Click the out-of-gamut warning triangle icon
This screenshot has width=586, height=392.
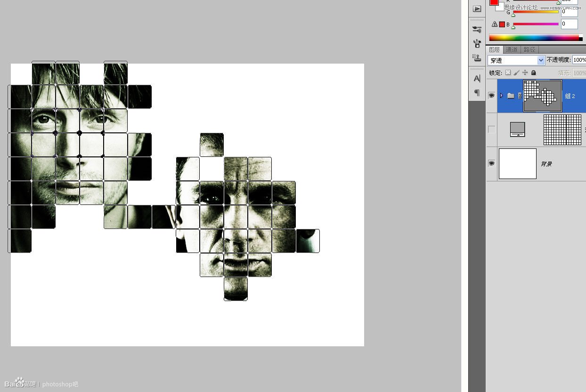pos(495,24)
